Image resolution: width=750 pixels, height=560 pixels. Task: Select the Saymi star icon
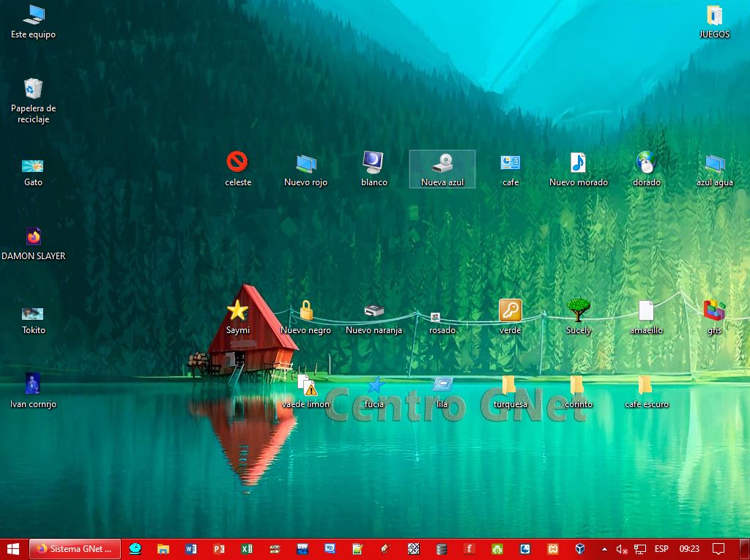coord(237,310)
